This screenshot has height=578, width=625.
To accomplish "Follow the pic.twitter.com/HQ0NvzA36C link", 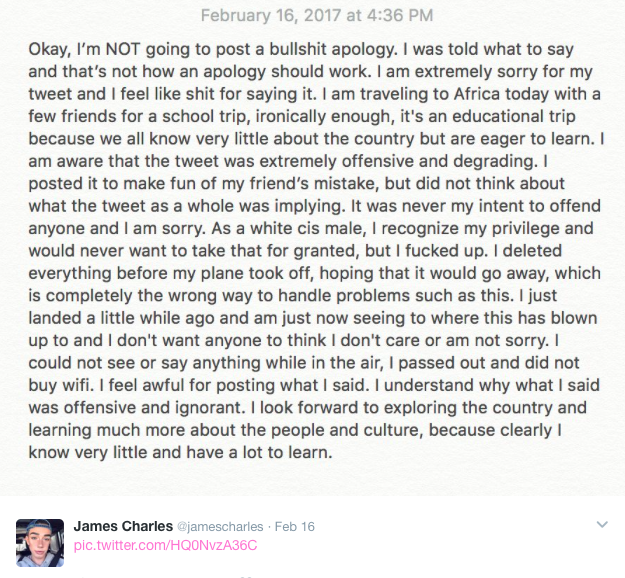I will coord(166,545).
